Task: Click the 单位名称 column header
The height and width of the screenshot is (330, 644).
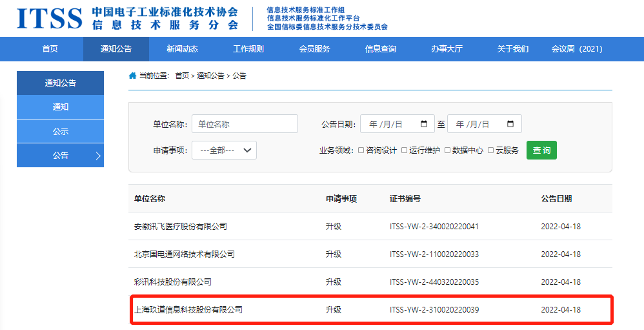Action: pos(150,199)
